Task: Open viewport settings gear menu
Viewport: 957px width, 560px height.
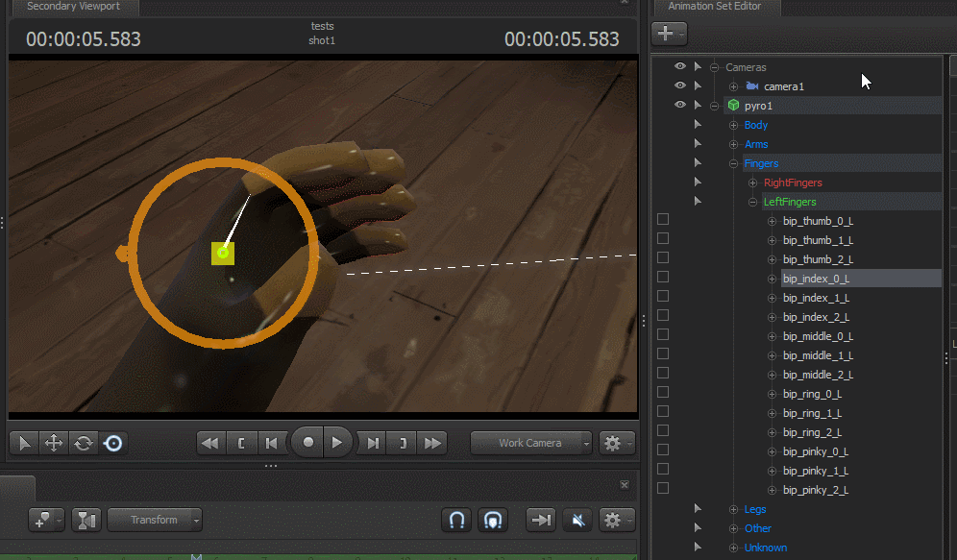Action: click(617, 443)
